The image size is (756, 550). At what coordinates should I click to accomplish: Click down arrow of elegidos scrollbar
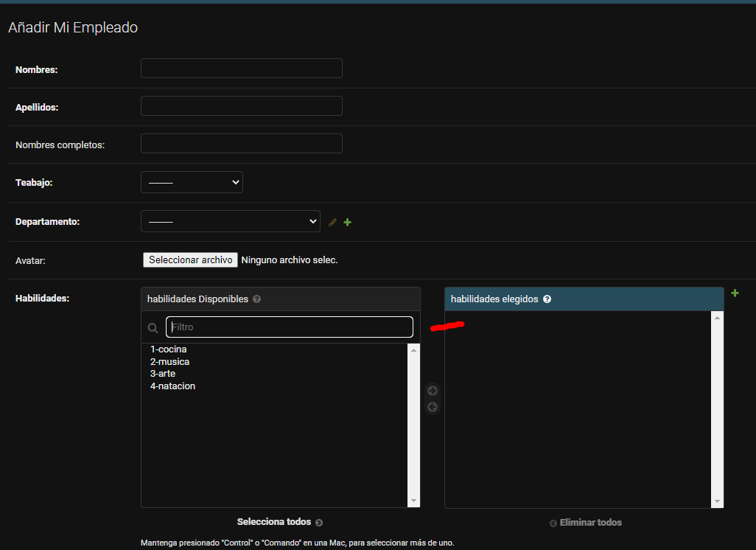(717, 501)
